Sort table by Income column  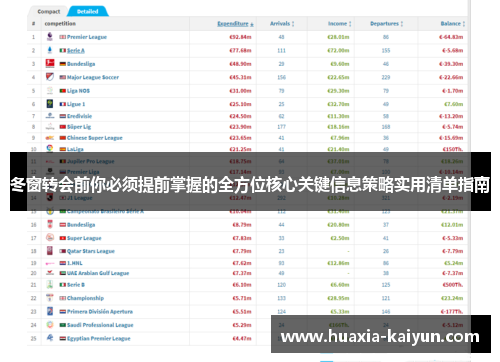(339, 24)
